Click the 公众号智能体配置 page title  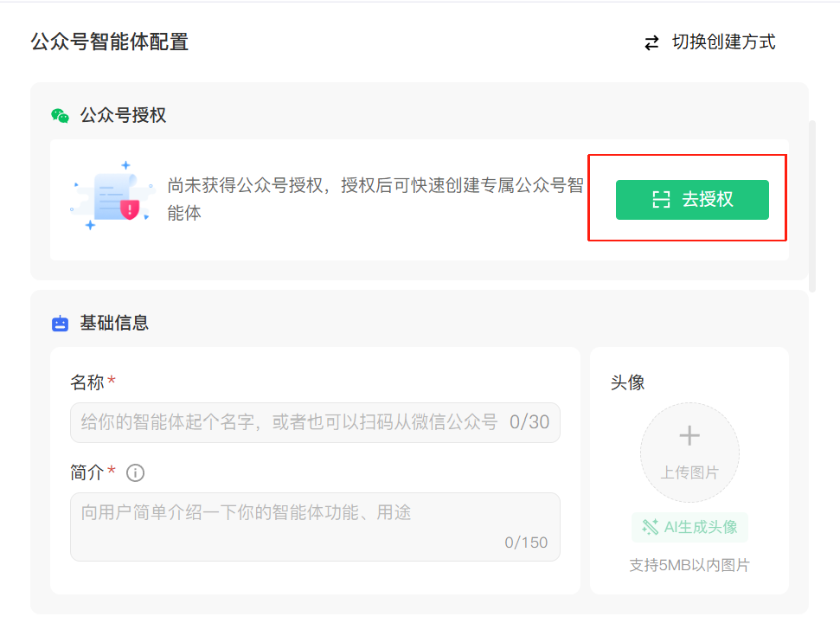(x=110, y=42)
